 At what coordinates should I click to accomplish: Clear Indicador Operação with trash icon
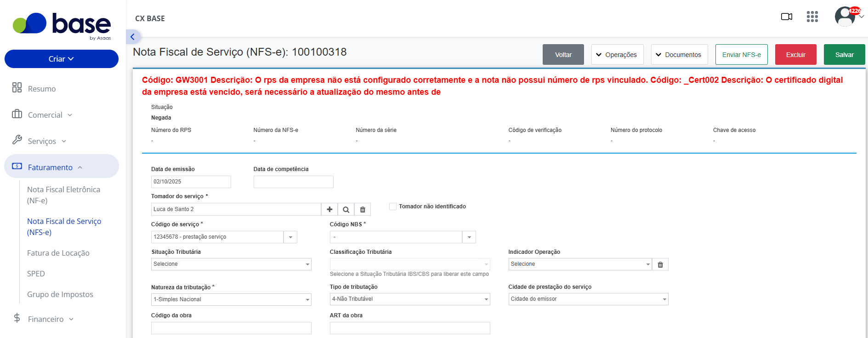point(660,264)
